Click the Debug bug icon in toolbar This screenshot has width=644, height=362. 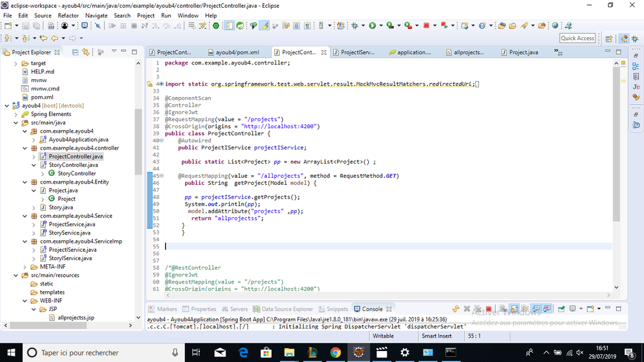(x=355, y=26)
